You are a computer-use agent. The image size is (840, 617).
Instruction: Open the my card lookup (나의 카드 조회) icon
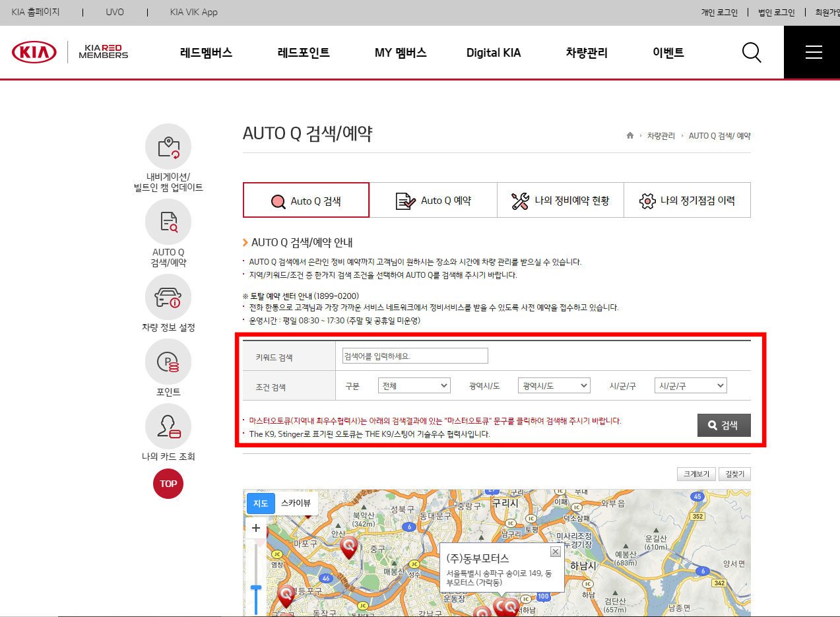tap(168, 426)
